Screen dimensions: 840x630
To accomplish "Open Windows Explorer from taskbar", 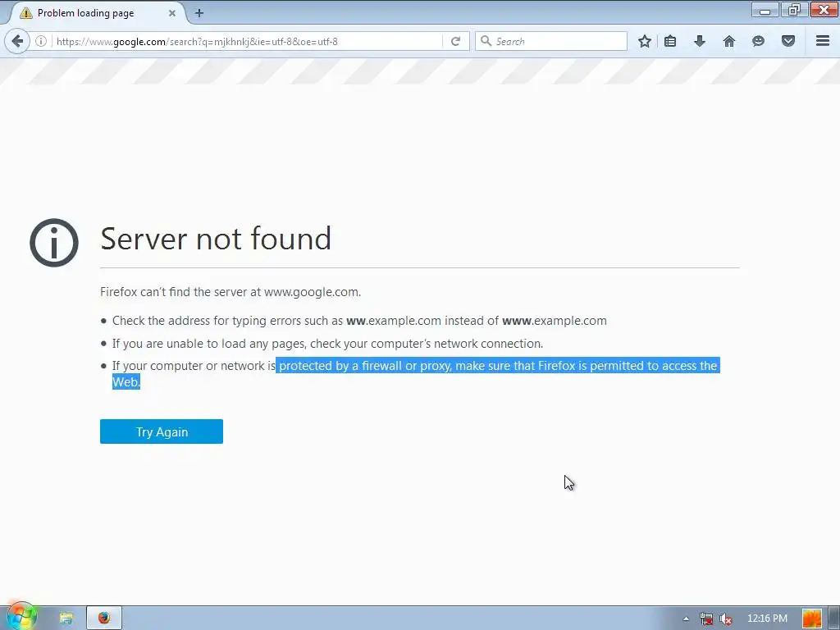I will click(66, 619).
